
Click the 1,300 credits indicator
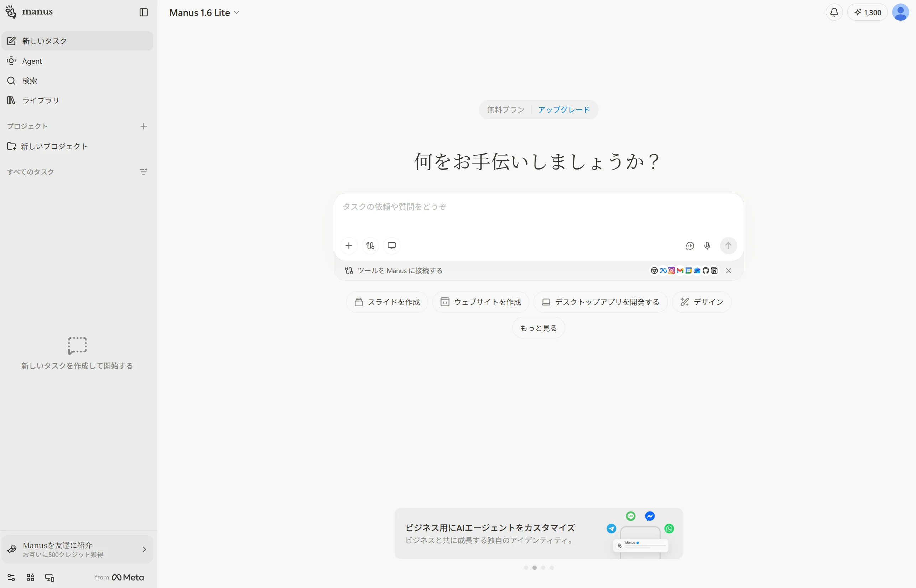click(868, 12)
